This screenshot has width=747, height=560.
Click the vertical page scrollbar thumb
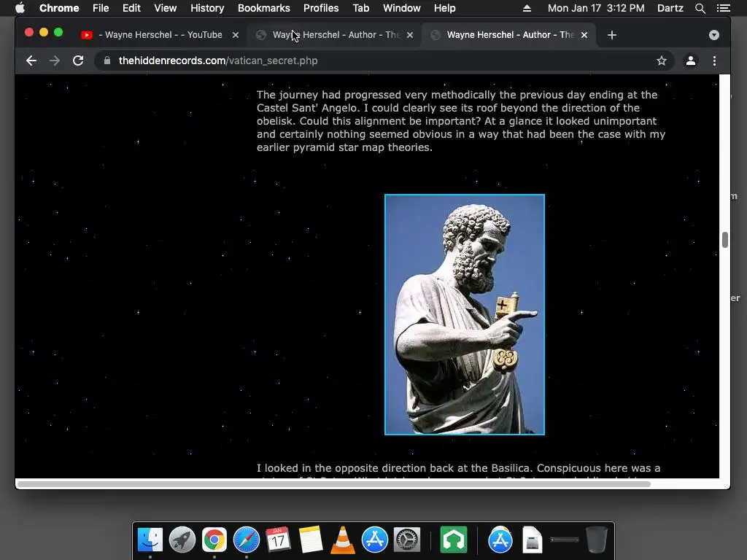coord(724,240)
